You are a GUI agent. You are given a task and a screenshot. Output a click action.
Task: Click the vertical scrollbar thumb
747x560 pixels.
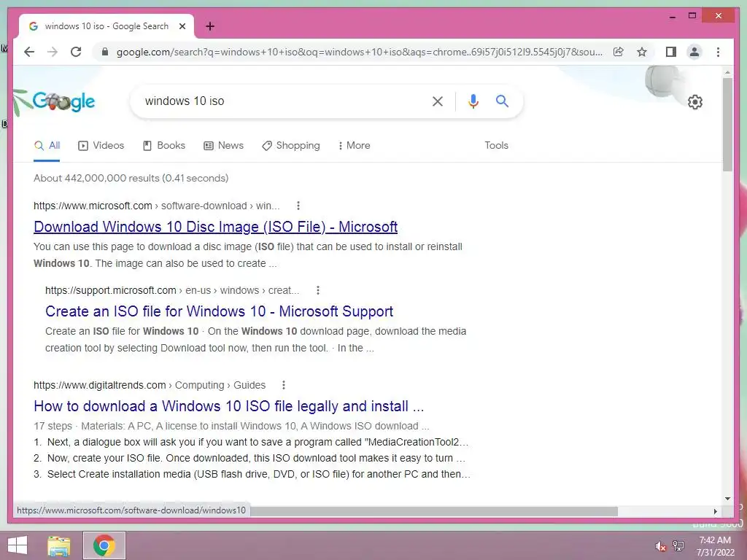[727, 125]
